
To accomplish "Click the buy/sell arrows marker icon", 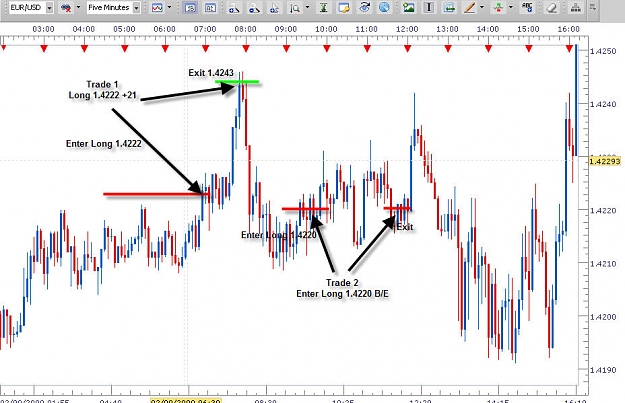I will (x=498, y=7).
